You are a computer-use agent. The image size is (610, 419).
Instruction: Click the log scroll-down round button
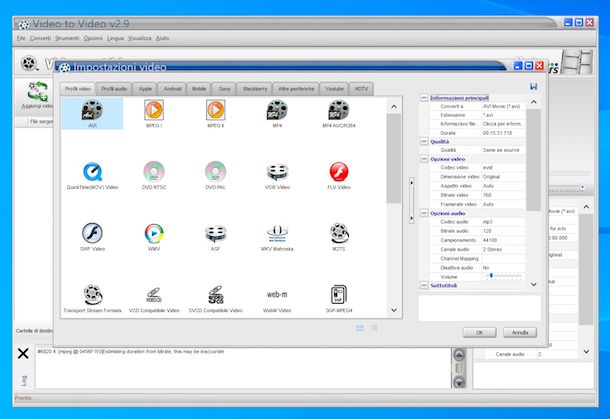pos(459,381)
